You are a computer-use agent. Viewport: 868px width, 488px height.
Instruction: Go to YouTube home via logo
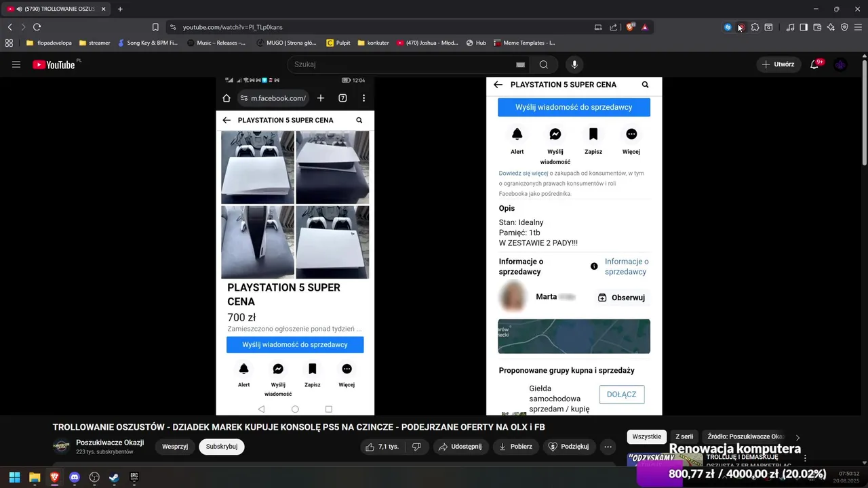[x=54, y=64]
